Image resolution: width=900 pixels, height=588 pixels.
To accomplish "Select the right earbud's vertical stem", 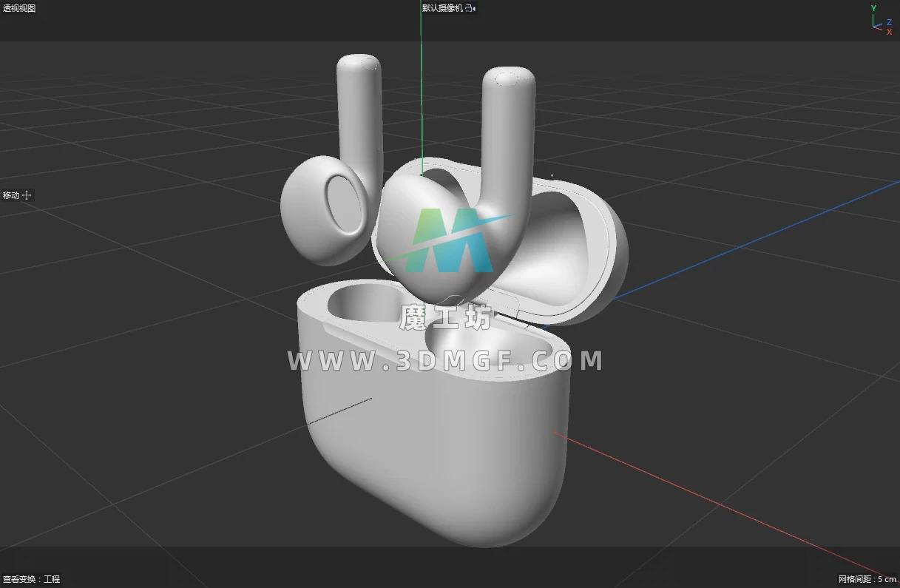I will pos(509,126).
